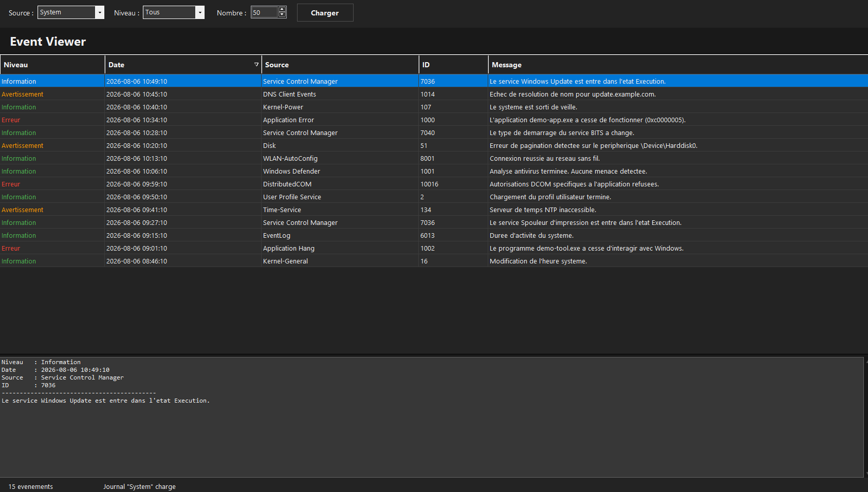Select the Kernel-Power row

point(434,107)
